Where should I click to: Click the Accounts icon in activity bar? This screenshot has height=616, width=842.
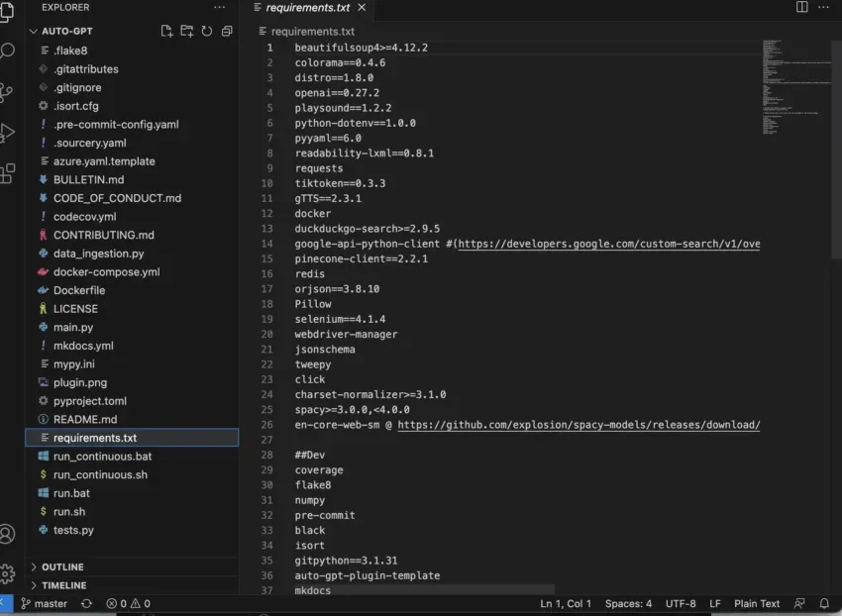(8, 534)
